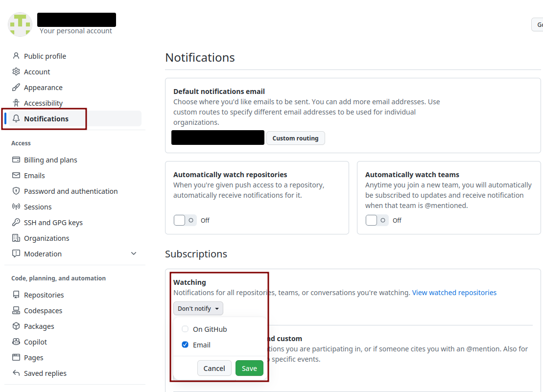Click the Account gear icon
Screen dimensions: 543x392
click(x=16, y=71)
